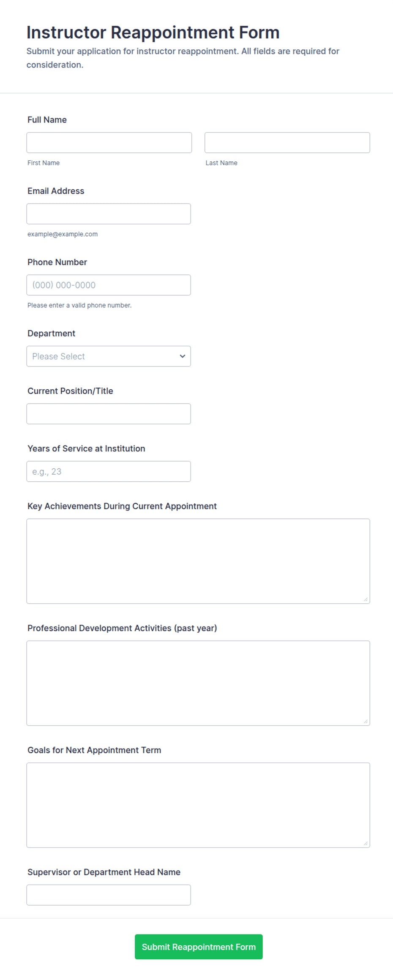Click the Full Name label
The width and height of the screenshot is (393, 980).
tap(47, 120)
